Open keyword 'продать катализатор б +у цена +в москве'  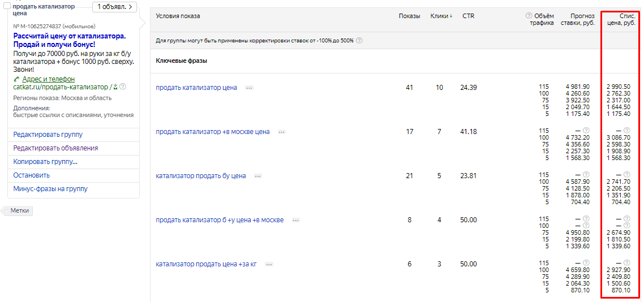[x=220, y=220]
